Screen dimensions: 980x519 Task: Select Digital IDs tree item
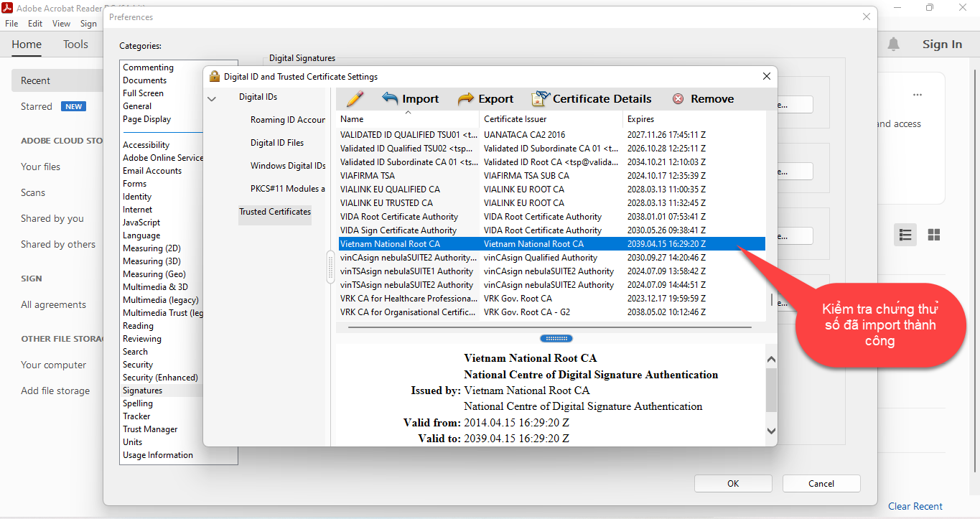(258, 97)
